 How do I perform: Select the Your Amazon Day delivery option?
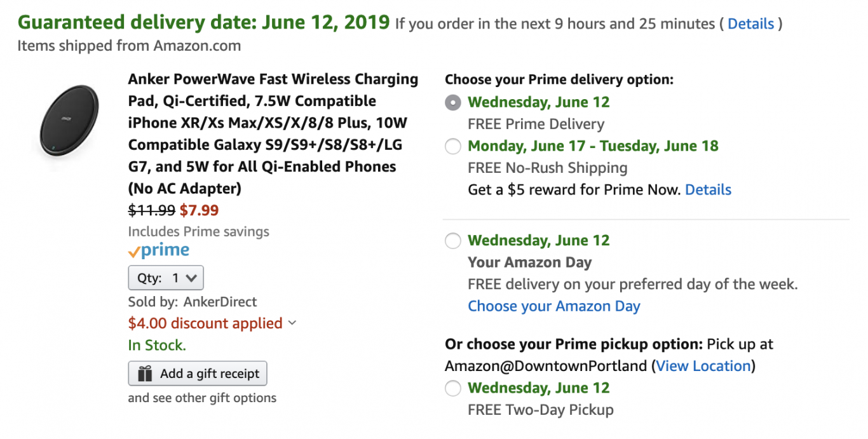[452, 241]
